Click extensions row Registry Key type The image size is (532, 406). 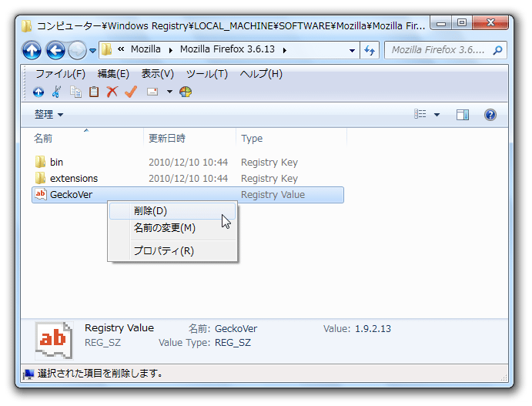pyautogui.click(x=269, y=179)
